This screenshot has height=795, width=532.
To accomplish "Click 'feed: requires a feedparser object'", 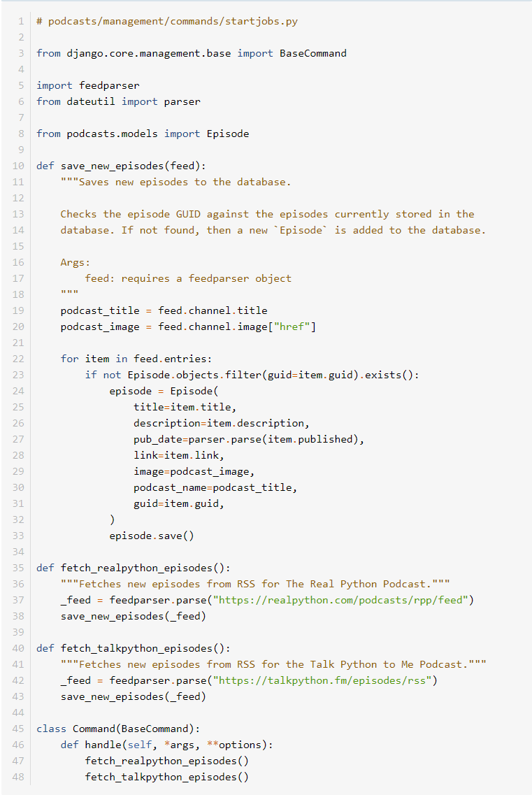I will (x=188, y=278).
